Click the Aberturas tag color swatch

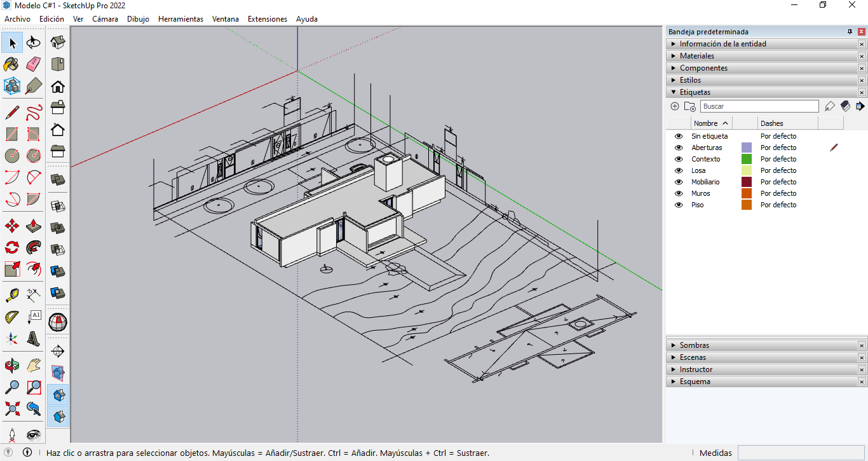pyautogui.click(x=746, y=148)
